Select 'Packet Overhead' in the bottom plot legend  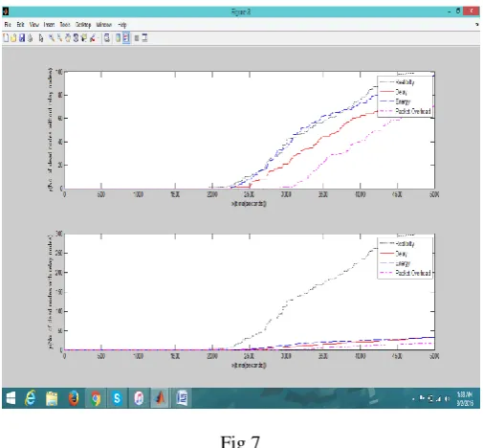point(413,273)
